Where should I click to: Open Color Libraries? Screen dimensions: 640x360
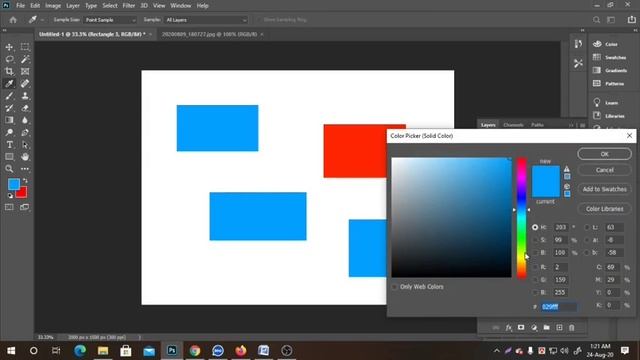(604, 209)
